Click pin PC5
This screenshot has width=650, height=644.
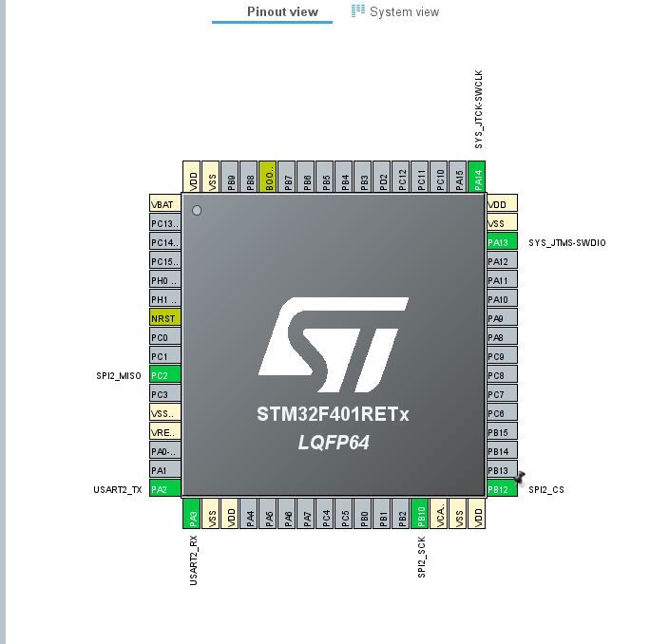click(x=344, y=514)
